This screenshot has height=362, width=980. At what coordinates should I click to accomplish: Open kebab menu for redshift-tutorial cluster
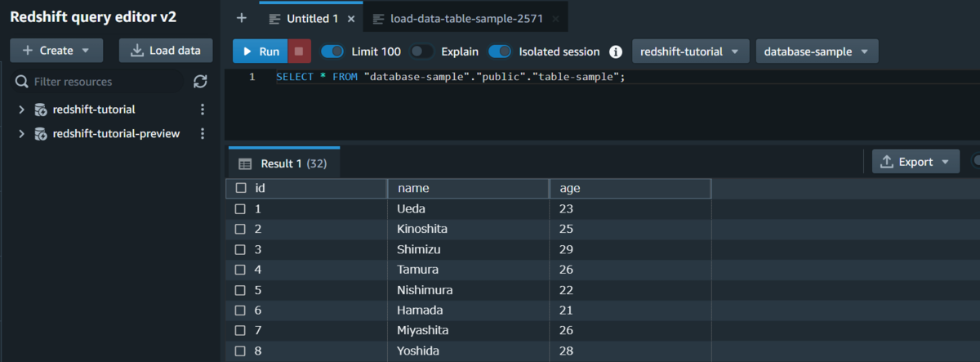point(203,109)
